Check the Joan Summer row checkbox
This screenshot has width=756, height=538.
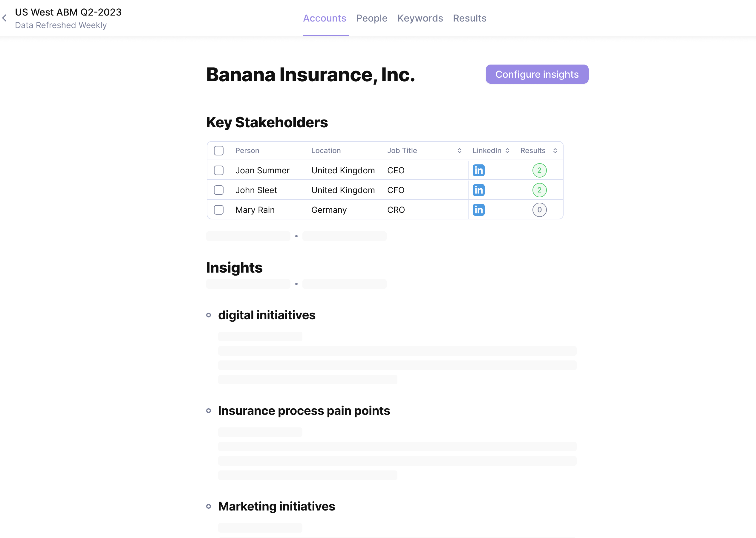pos(218,170)
